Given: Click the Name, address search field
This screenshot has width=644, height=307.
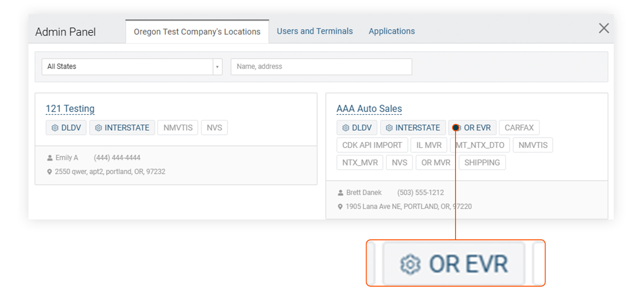Looking at the screenshot, I should (x=321, y=67).
